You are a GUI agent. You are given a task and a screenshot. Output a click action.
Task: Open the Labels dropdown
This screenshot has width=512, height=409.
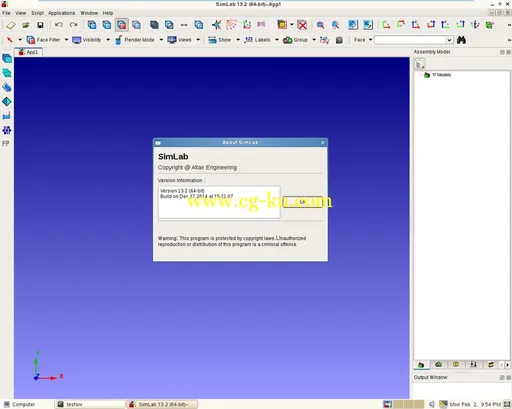[277, 40]
